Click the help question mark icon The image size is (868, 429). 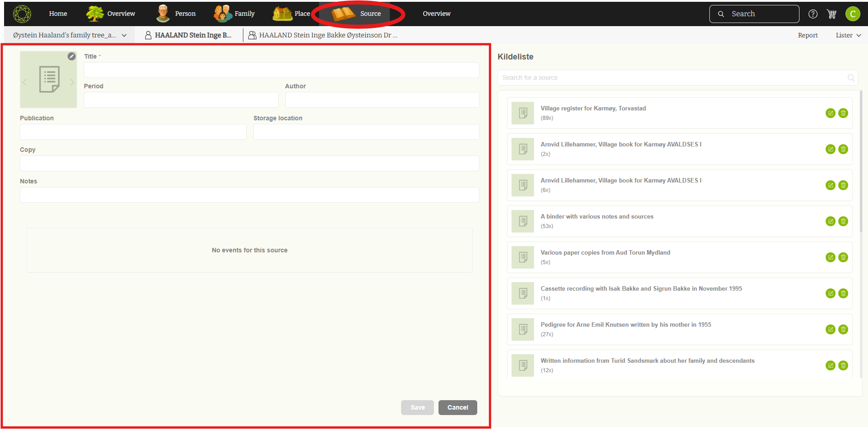[813, 14]
